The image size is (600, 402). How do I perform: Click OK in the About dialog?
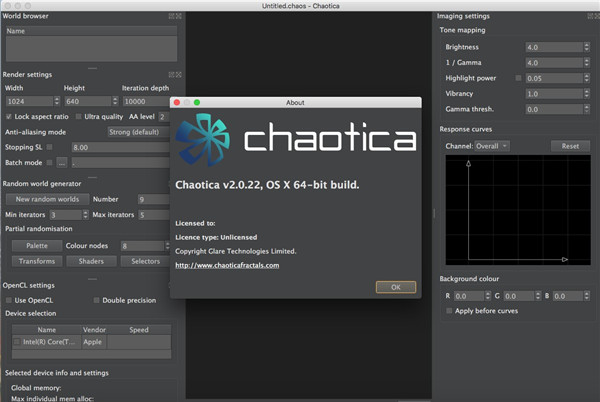pyautogui.click(x=396, y=287)
